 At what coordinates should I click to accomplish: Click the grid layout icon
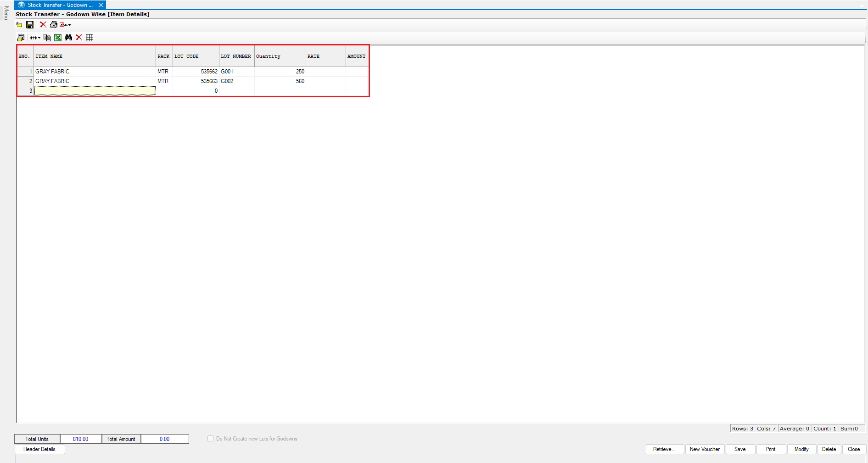(90, 38)
